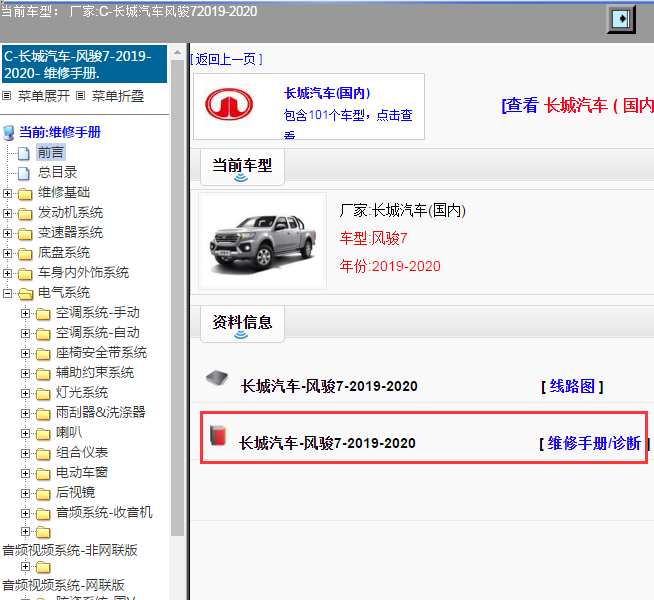Click the 前言 page icon
The width and height of the screenshot is (654, 600).
pos(24,153)
